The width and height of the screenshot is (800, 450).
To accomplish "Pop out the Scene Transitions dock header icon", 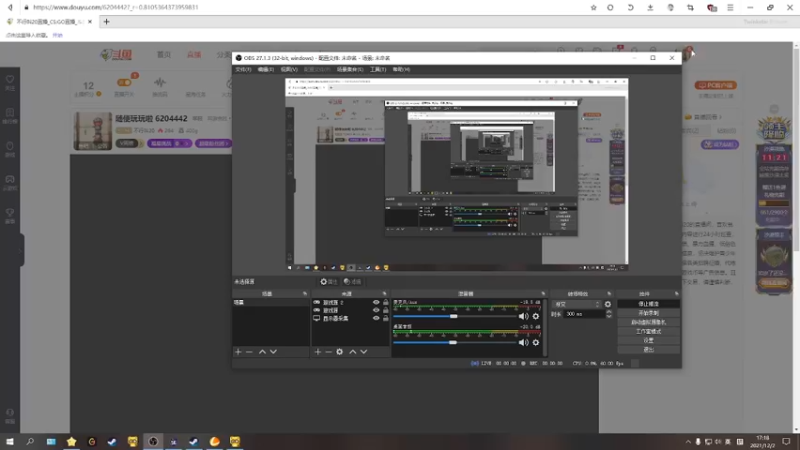I will 609,294.
